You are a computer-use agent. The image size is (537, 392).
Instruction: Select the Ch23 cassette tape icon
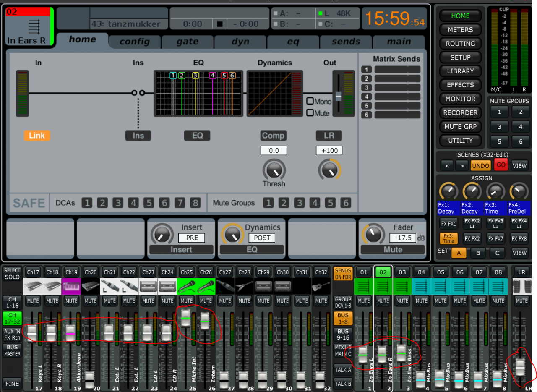pyautogui.click(x=148, y=286)
